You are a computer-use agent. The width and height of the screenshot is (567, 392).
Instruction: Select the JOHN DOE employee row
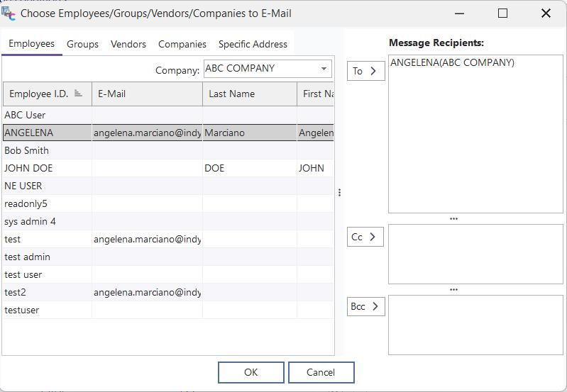28,168
